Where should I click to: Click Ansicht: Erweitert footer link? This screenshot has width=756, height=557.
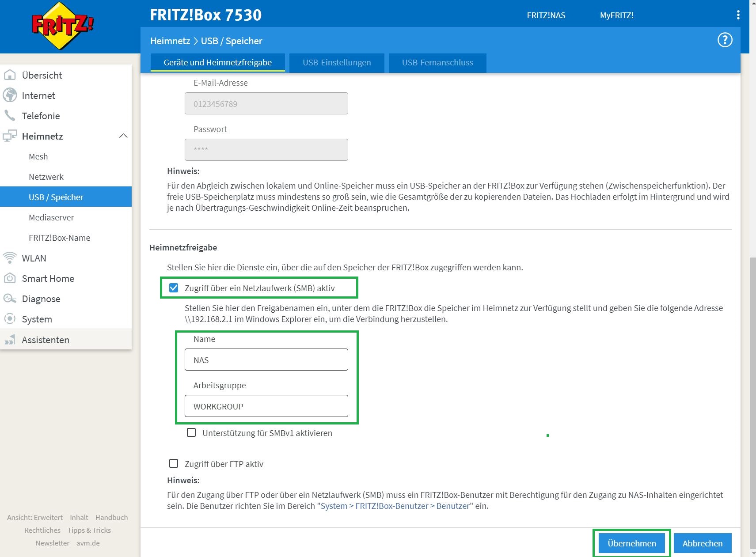click(35, 517)
